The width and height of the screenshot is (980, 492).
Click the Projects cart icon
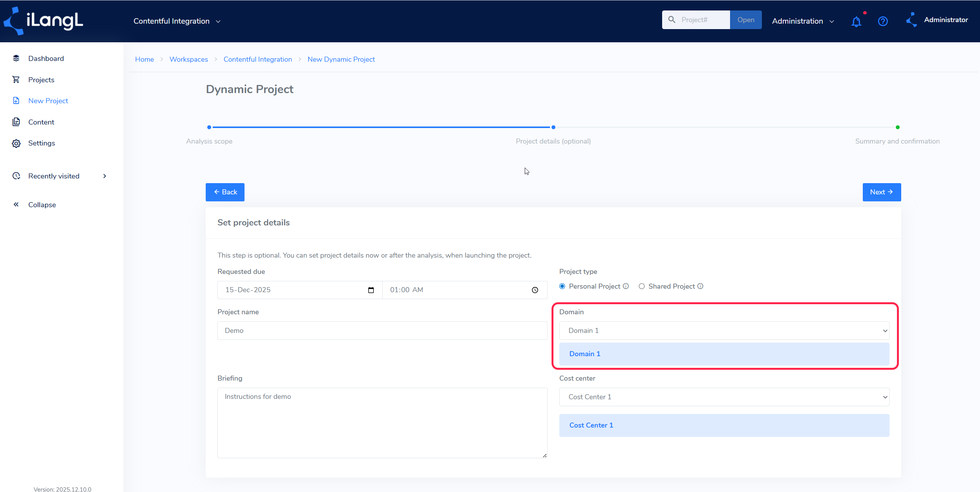16,80
